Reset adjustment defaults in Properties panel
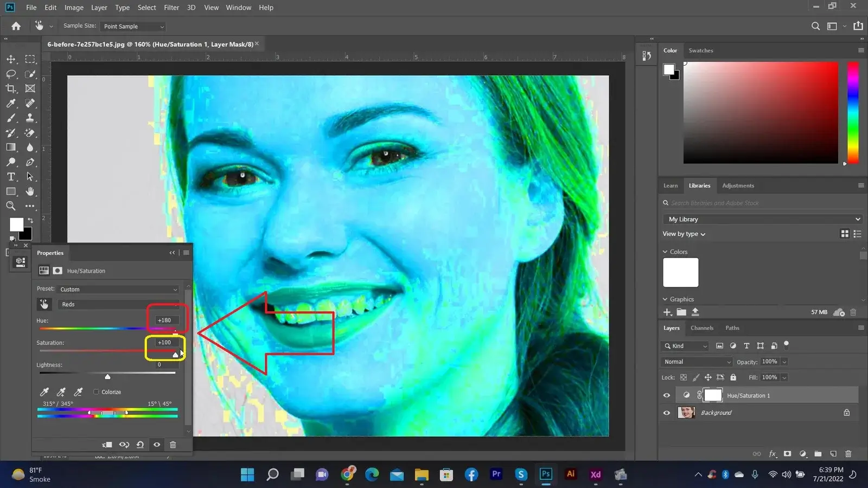 coord(140,445)
